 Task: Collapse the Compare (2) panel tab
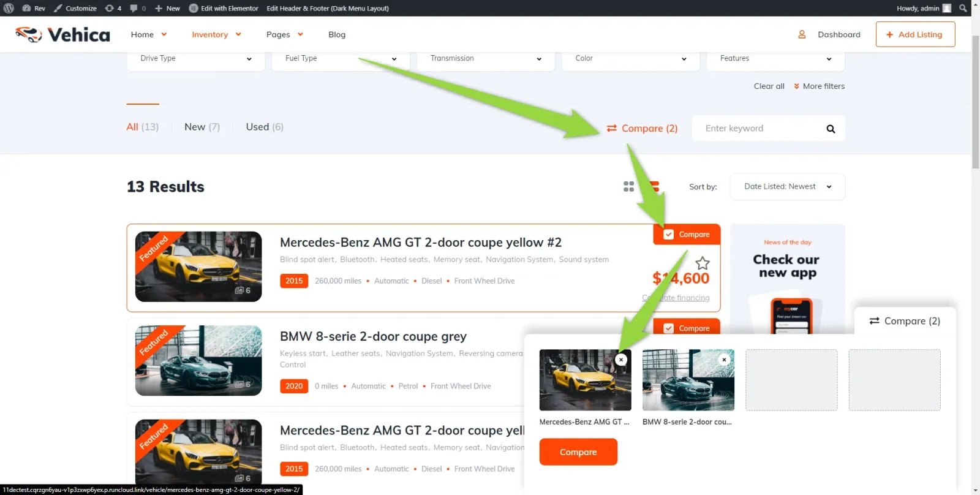tap(905, 321)
